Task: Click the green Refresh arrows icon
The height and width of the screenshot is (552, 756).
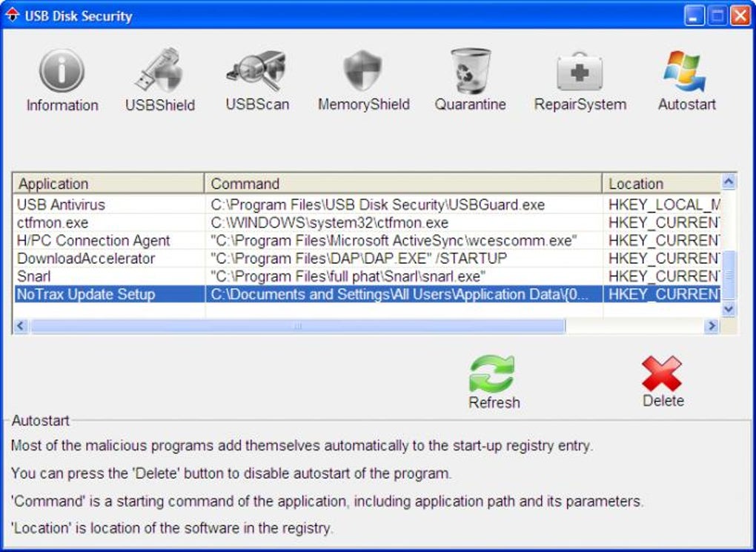Action: pos(492,374)
